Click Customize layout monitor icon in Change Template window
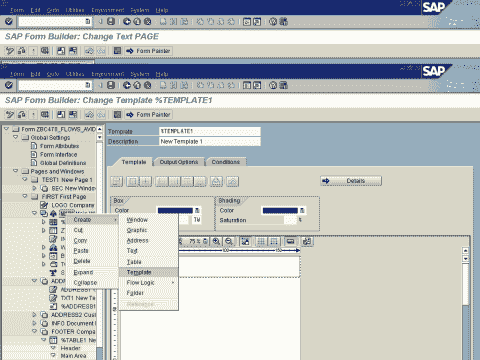 [283, 85]
